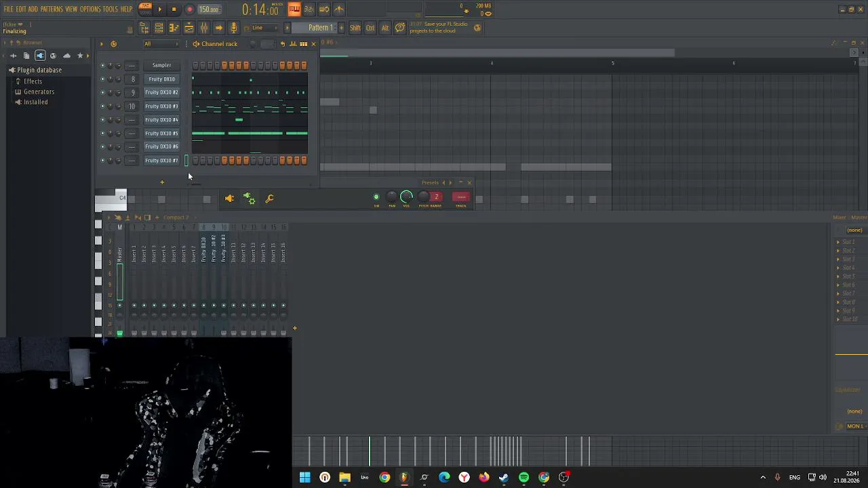Open the EDIT menu
The height and width of the screenshot is (488, 868).
point(21,9)
